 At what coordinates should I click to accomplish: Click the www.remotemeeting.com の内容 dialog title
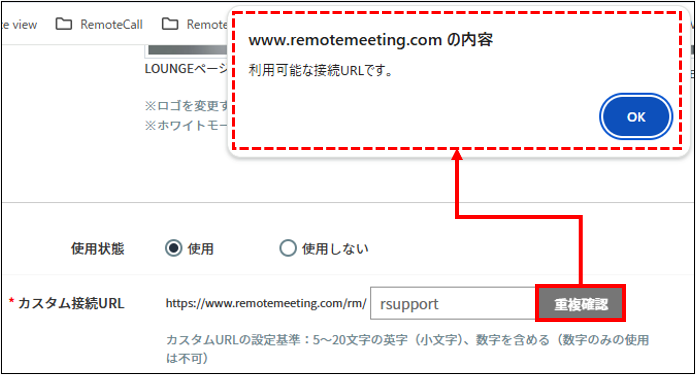[371, 40]
